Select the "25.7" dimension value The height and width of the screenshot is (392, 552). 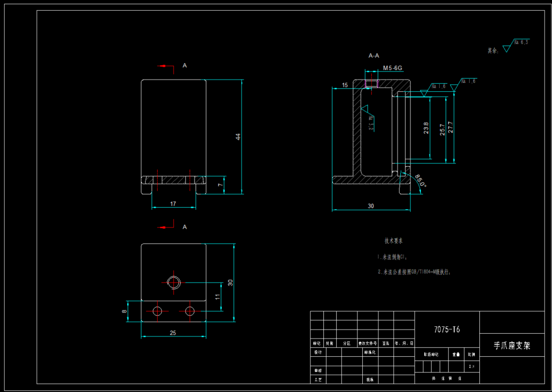(x=442, y=129)
